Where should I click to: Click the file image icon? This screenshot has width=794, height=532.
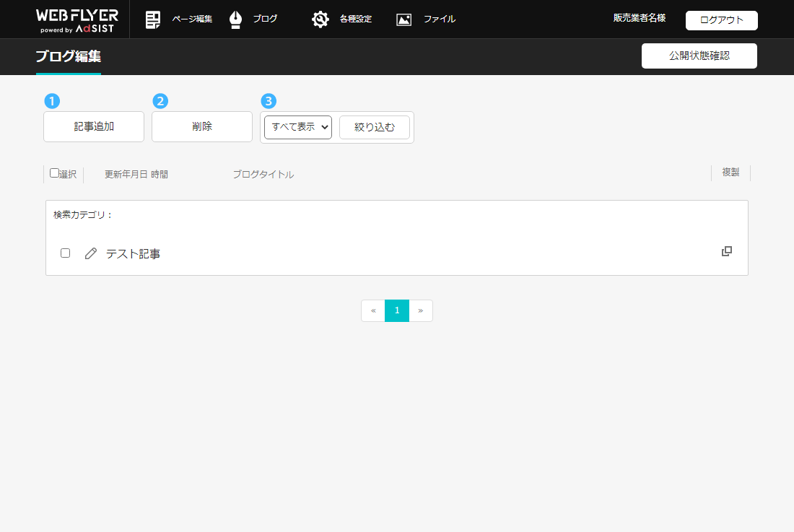click(x=403, y=19)
